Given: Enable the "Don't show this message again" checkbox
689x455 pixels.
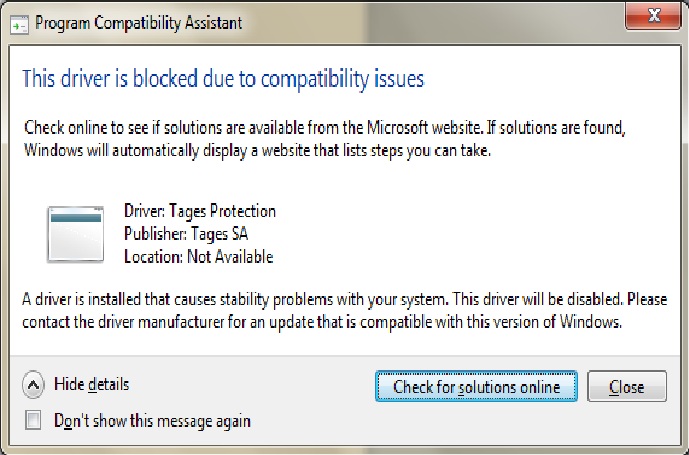Looking at the screenshot, I should (x=33, y=420).
